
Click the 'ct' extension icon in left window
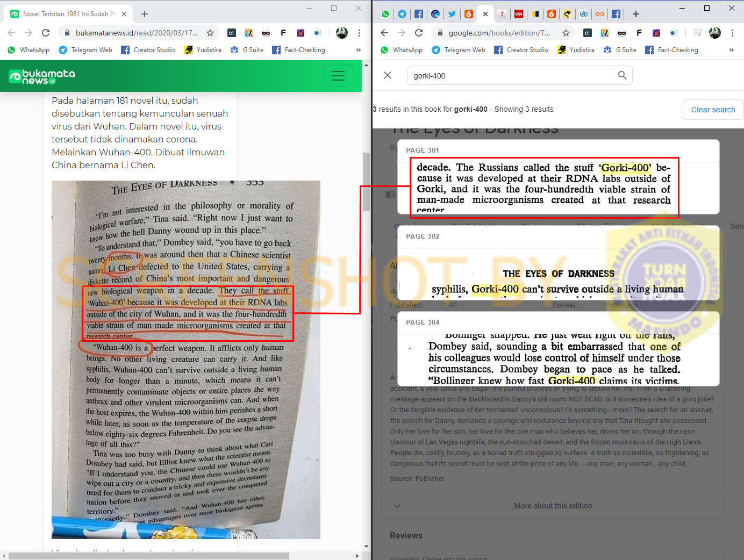tap(232, 33)
